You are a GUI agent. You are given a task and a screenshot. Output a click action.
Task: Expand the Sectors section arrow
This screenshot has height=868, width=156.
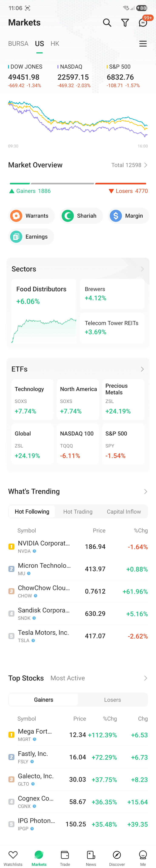[142, 269]
